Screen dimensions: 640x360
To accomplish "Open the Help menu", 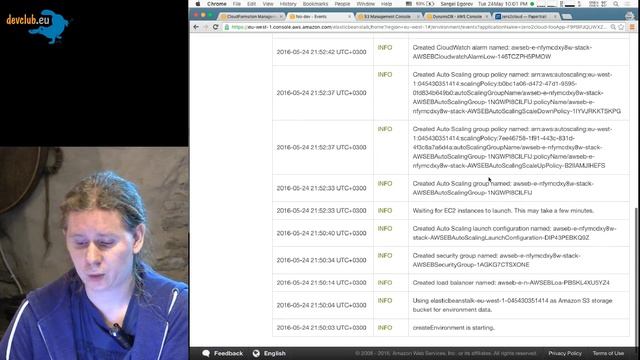I will [x=386, y=4].
